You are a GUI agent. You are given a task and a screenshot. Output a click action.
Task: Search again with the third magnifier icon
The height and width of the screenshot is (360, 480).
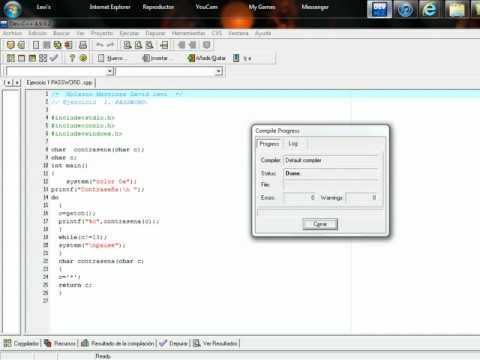[x=149, y=45]
